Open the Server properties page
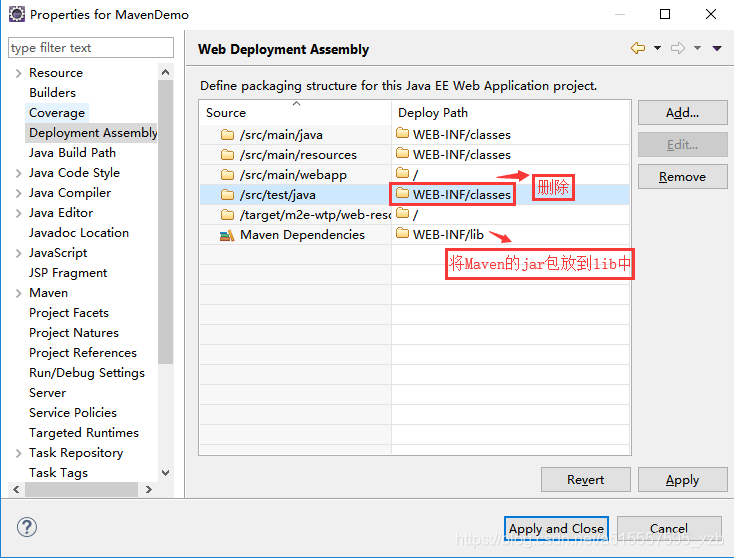The width and height of the screenshot is (734, 558). (x=47, y=393)
